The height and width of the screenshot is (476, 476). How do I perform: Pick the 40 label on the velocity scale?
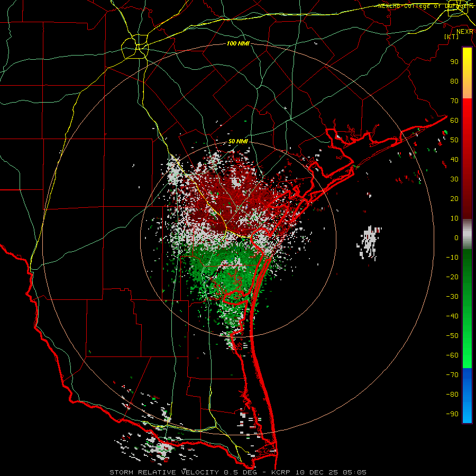(454, 159)
